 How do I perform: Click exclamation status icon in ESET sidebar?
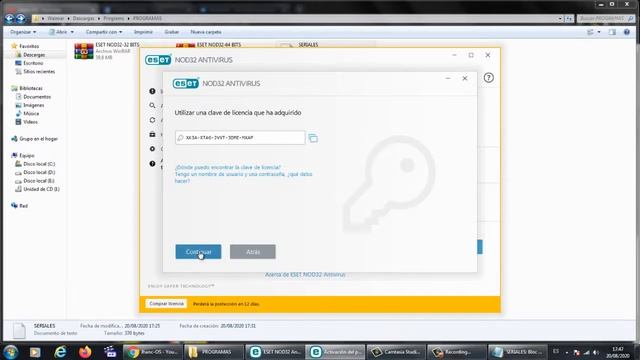pos(152,91)
